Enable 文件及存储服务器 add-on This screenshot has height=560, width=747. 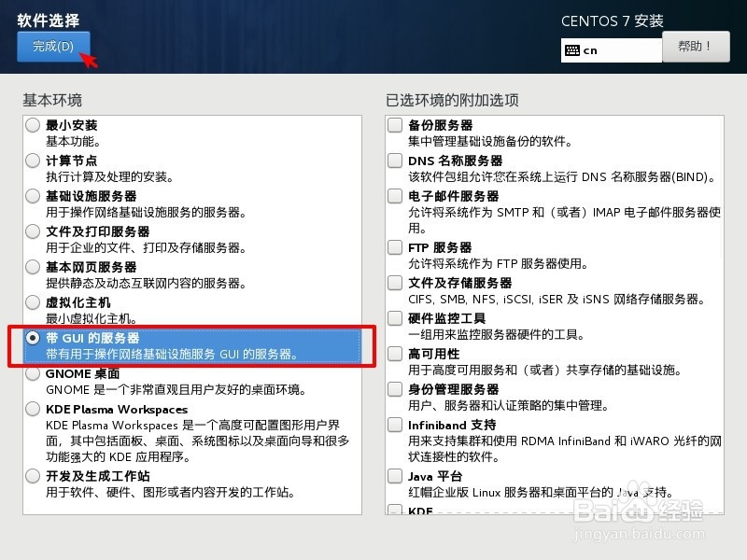coord(393,283)
